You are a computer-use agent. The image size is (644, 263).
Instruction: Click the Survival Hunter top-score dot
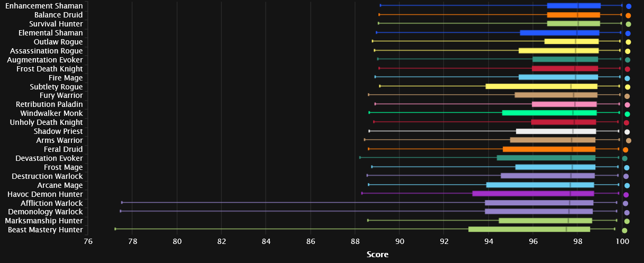628,24
